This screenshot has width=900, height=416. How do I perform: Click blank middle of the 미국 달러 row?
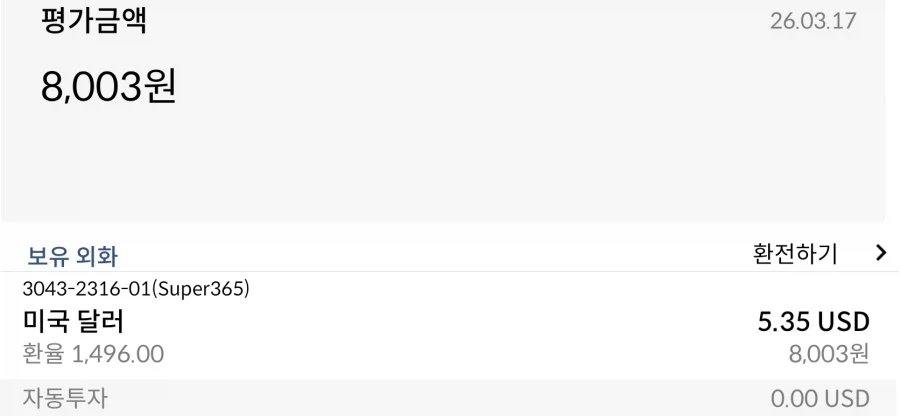click(450, 330)
